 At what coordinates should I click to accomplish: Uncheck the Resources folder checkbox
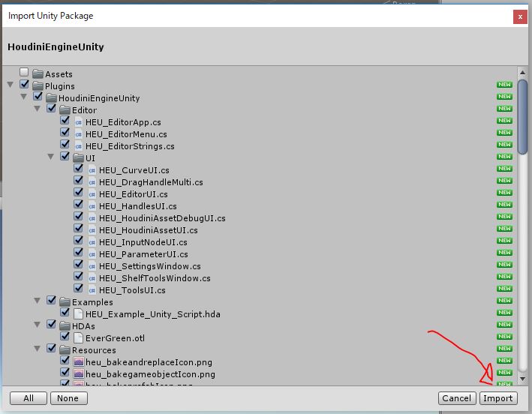click(x=51, y=348)
